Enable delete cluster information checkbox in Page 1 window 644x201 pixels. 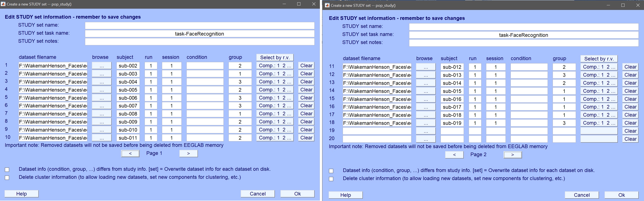[x=7, y=178]
